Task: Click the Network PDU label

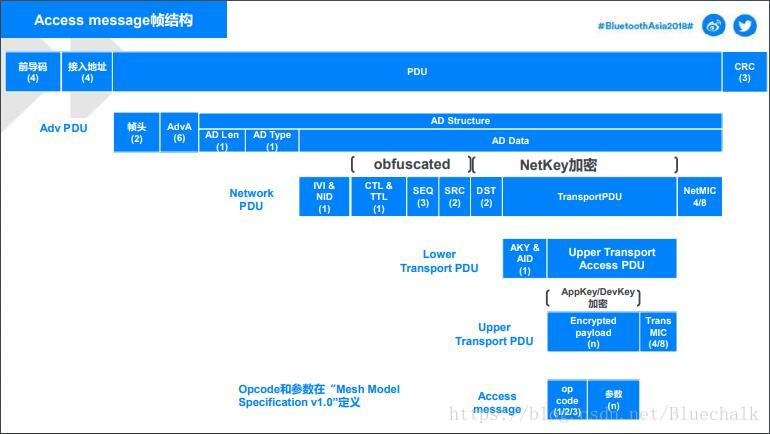Action: click(x=251, y=199)
